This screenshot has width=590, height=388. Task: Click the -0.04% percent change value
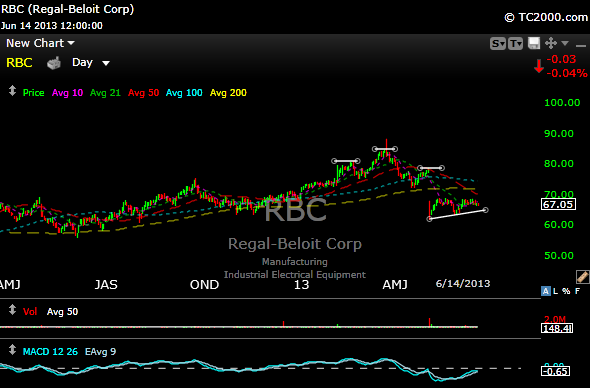(567, 73)
